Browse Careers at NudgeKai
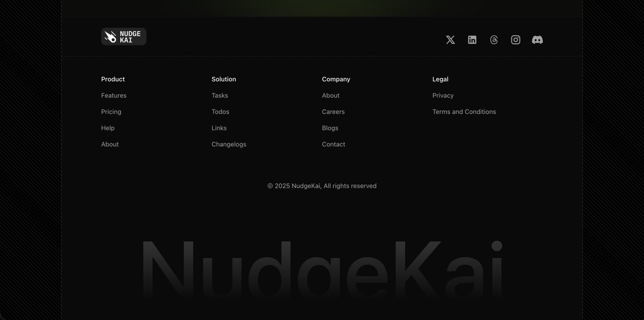Viewport: 644px width, 320px height. pos(333,111)
